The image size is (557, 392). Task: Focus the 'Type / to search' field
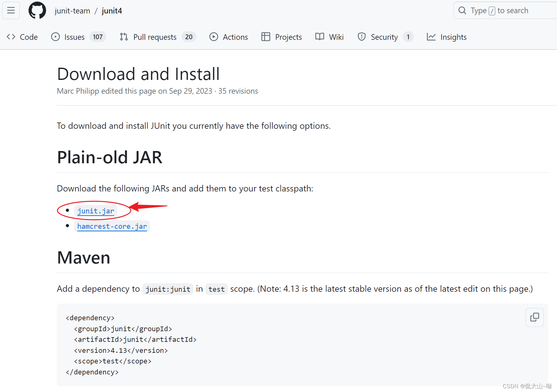point(505,11)
